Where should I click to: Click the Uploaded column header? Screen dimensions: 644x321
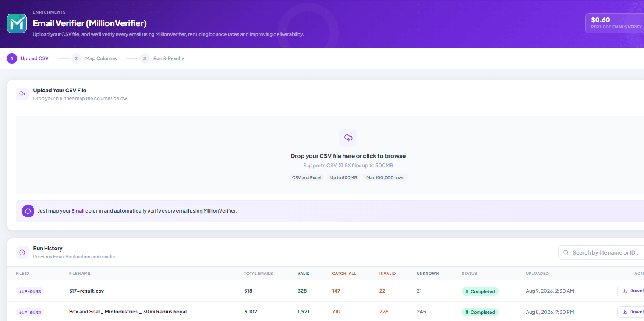(x=537, y=274)
